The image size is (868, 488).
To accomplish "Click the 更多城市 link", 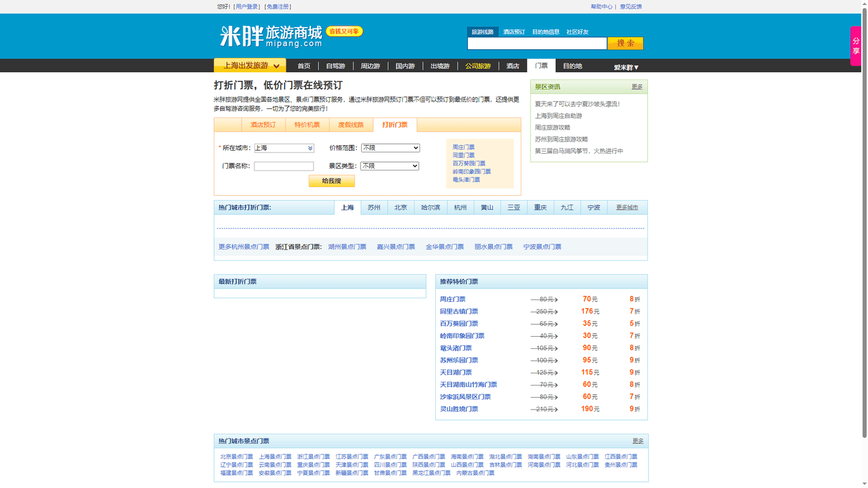I will [x=627, y=207].
